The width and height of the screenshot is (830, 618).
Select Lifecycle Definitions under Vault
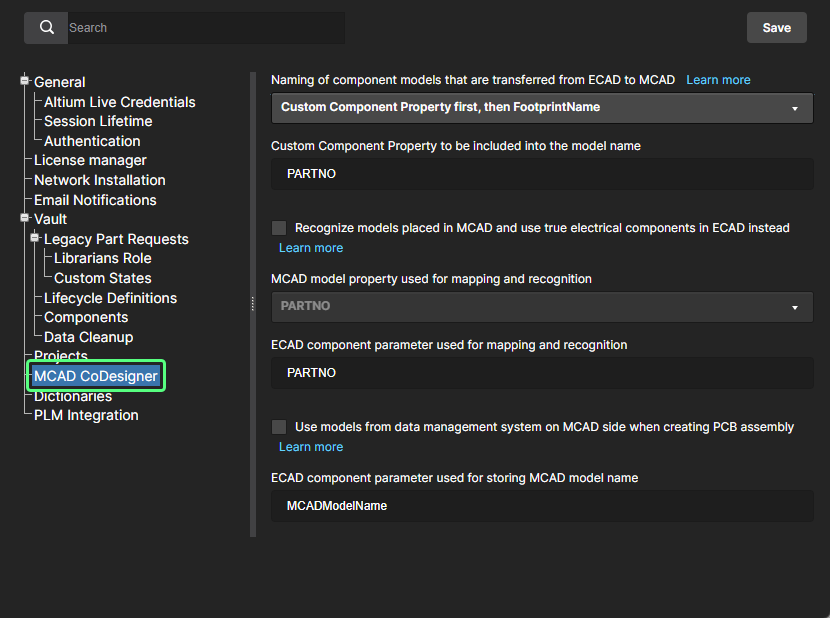pos(110,298)
